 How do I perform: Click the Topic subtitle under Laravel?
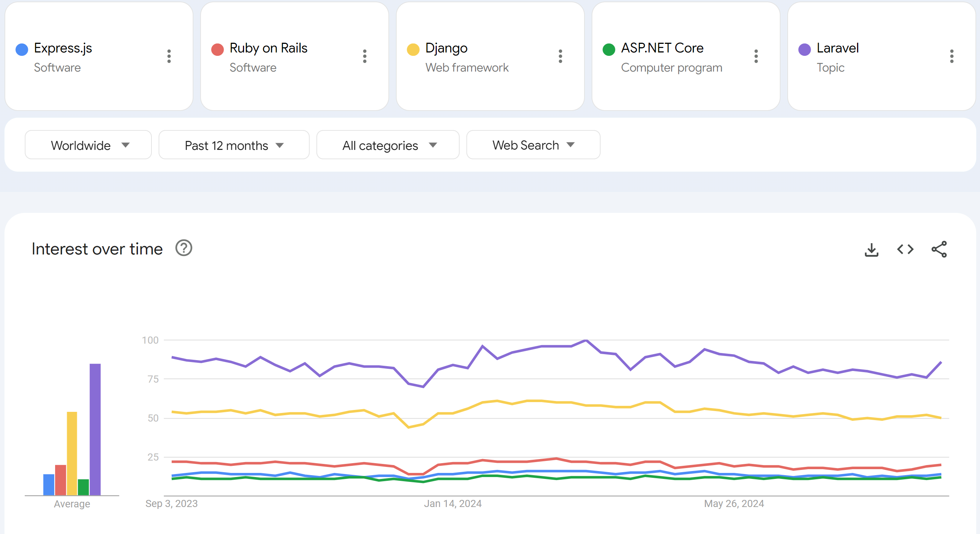830,68
